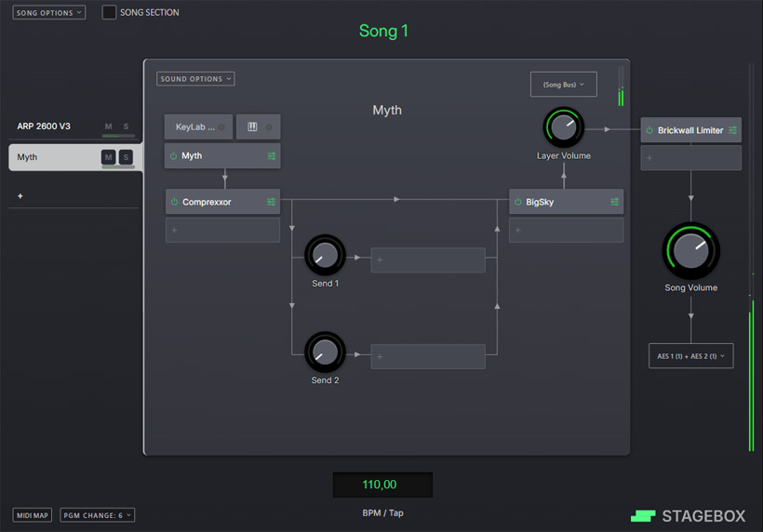Click BPM / Tap label to tap tempo
Viewport: 763px width, 532px height.
(383, 513)
